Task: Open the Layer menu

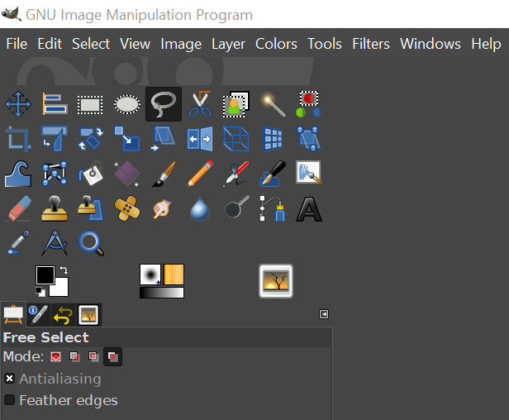Action: tap(229, 45)
